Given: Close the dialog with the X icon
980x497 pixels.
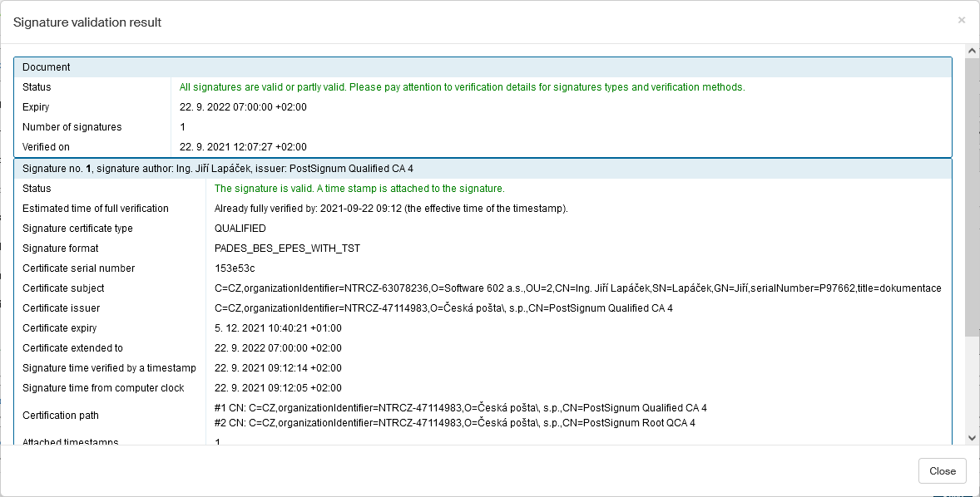Looking at the screenshot, I should (962, 20).
